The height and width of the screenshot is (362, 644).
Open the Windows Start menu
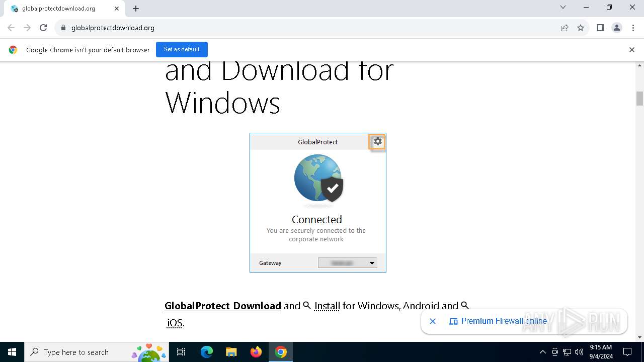(12, 352)
